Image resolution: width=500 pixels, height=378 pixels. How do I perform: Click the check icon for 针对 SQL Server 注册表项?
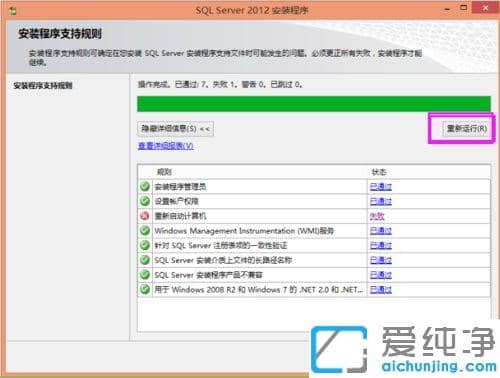click(x=145, y=245)
